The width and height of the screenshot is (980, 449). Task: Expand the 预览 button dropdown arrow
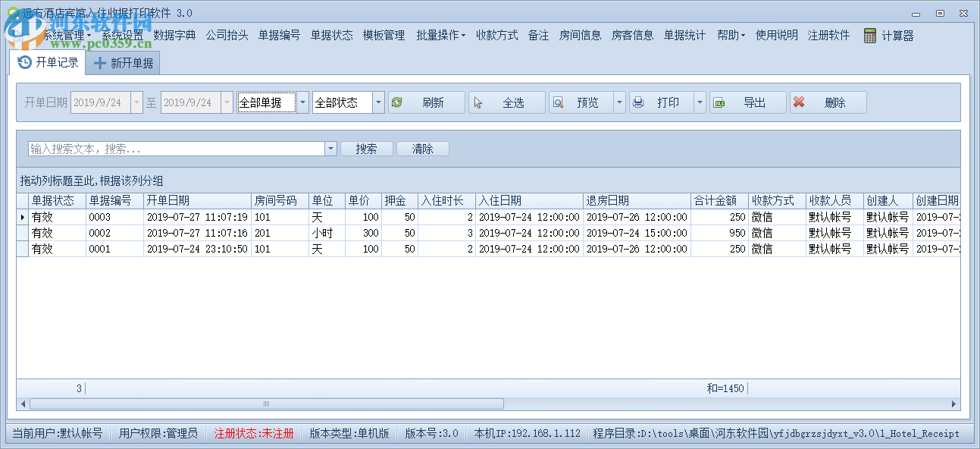click(x=619, y=102)
